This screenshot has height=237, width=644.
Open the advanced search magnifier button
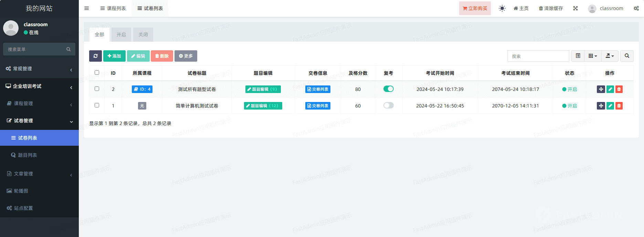(x=627, y=56)
